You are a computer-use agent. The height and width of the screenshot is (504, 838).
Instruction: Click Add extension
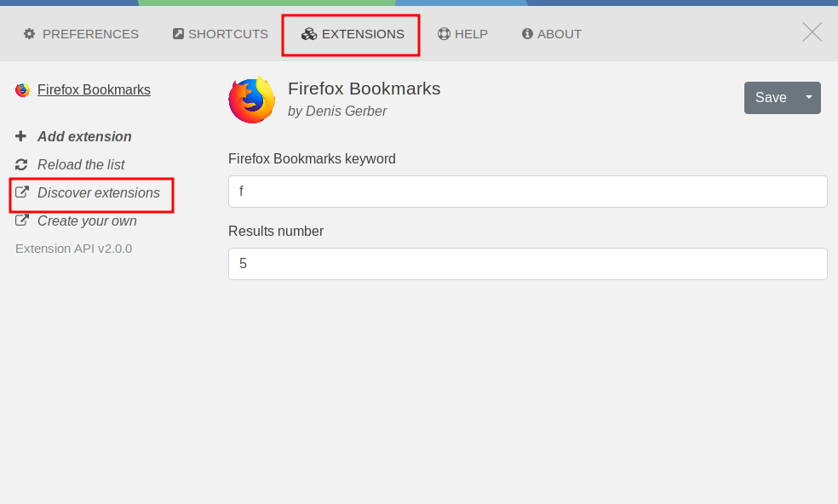coord(84,137)
